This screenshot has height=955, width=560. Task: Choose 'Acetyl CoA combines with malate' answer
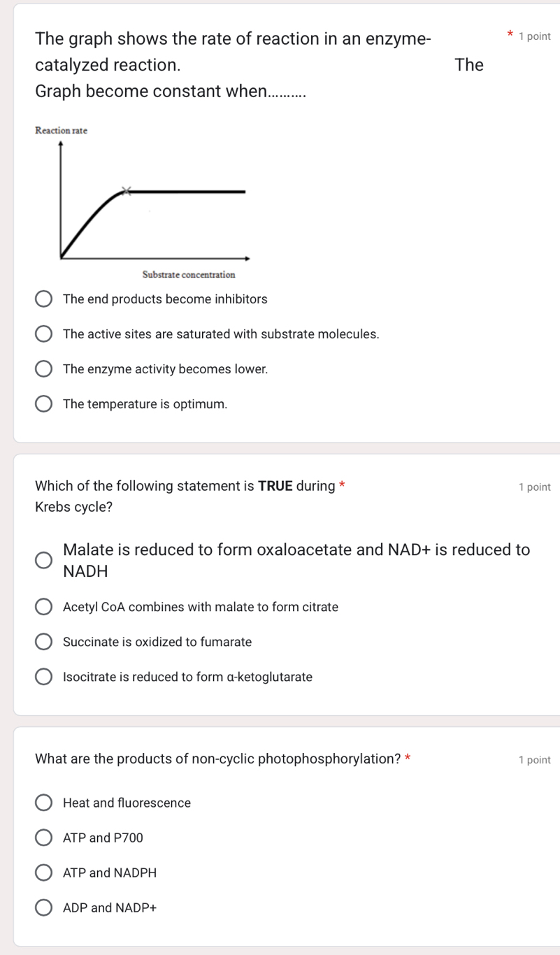43,607
